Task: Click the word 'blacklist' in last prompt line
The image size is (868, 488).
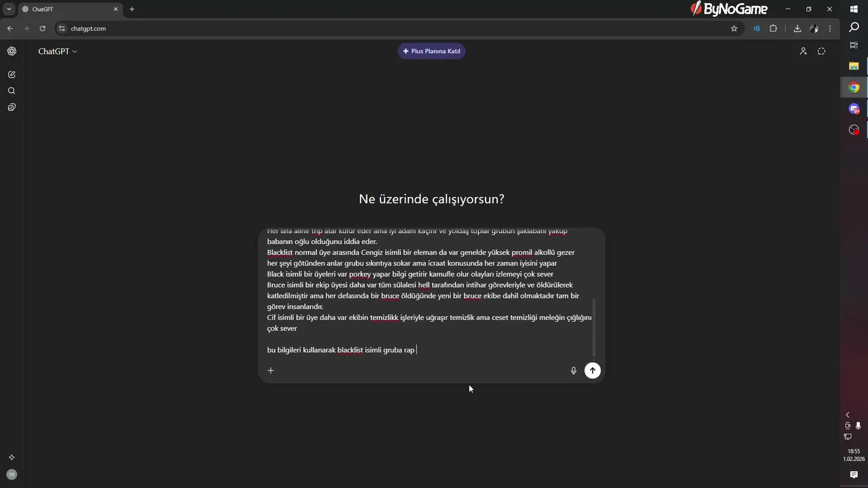Action: (x=351, y=350)
